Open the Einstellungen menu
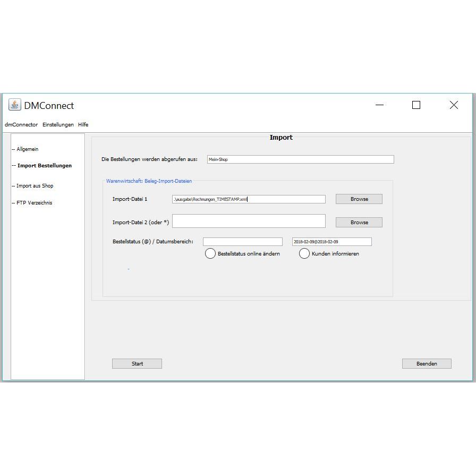This screenshot has height=476, width=476. click(58, 125)
